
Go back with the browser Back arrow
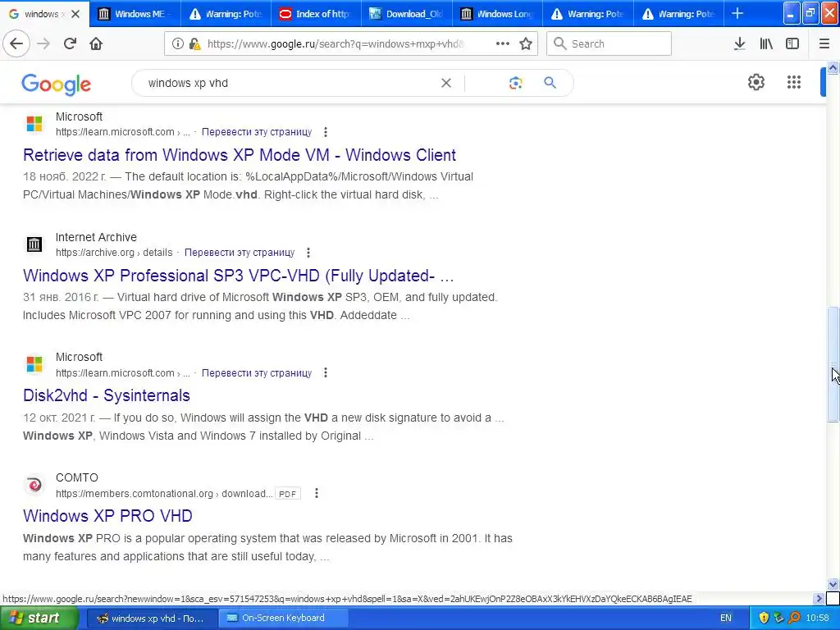click(x=16, y=43)
